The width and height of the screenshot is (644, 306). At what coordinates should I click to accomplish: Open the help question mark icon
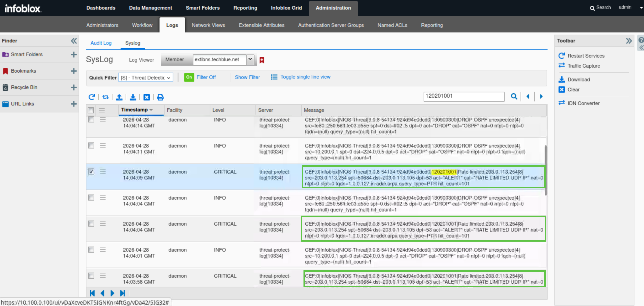click(641, 40)
